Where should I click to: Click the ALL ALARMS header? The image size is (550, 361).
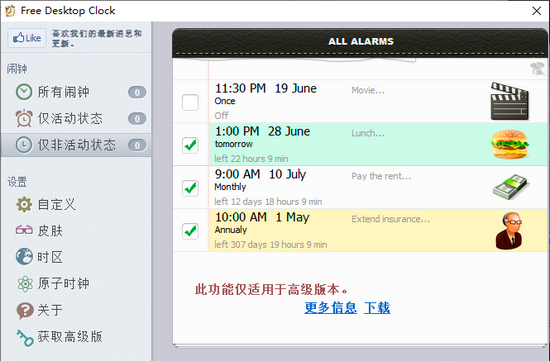(x=361, y=41)
